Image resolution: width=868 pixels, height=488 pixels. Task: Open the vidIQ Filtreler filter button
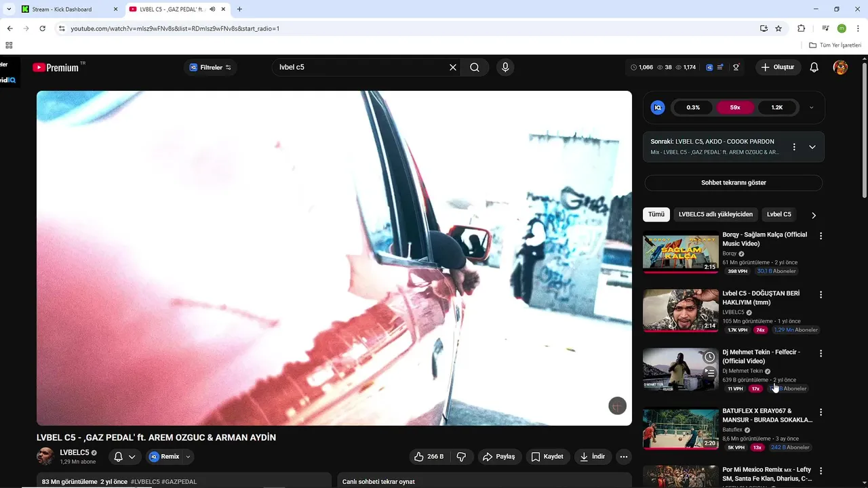tap(210, 67)
